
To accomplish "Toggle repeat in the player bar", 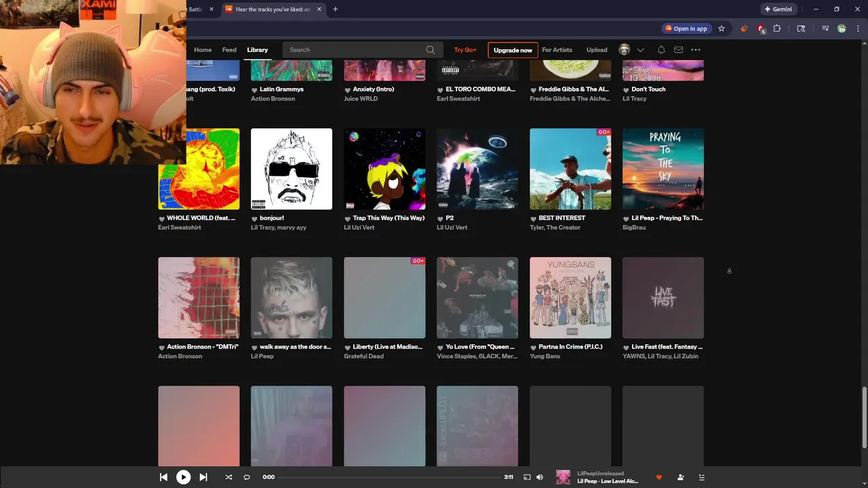I will (247, 477).
